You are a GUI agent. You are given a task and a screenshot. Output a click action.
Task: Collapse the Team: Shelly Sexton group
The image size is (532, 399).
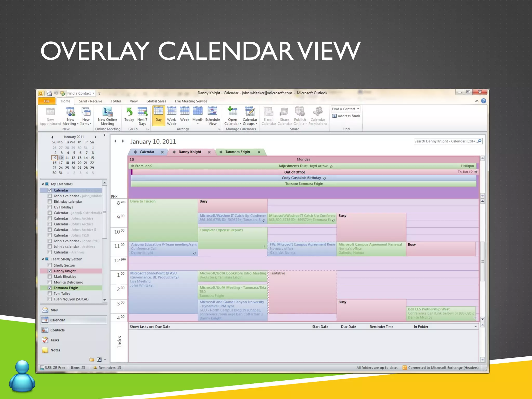click(43, 259)
